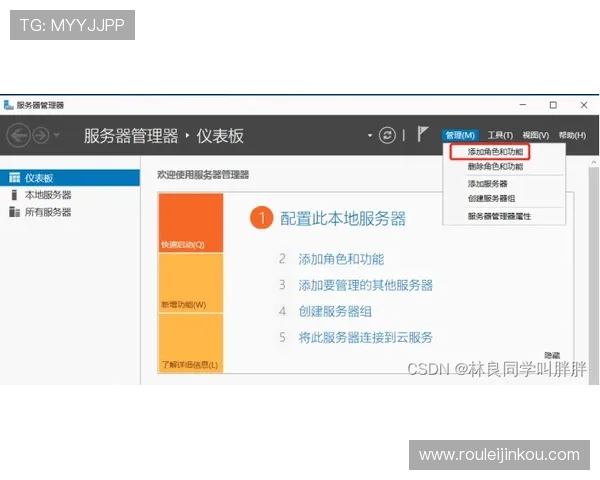Open the navigation history dropdown arrow
This screenshot has height=480, width=600.
(57, 135)
